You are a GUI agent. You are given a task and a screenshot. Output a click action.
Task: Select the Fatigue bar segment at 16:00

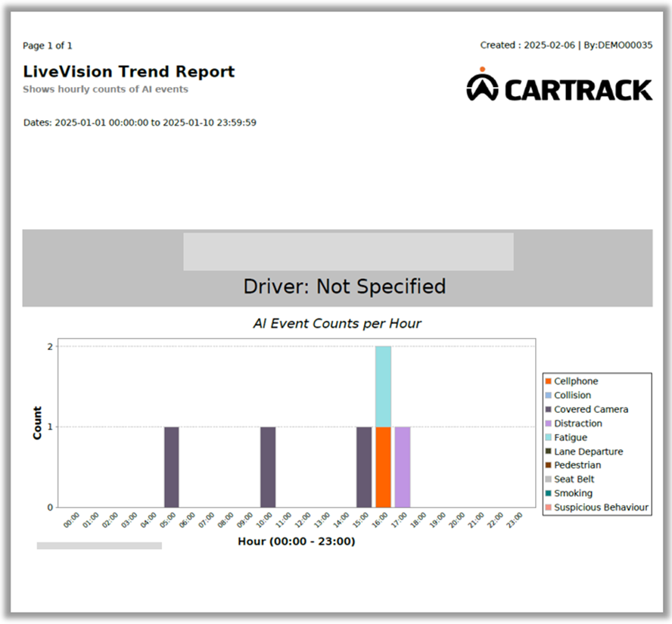coord(383,387)
